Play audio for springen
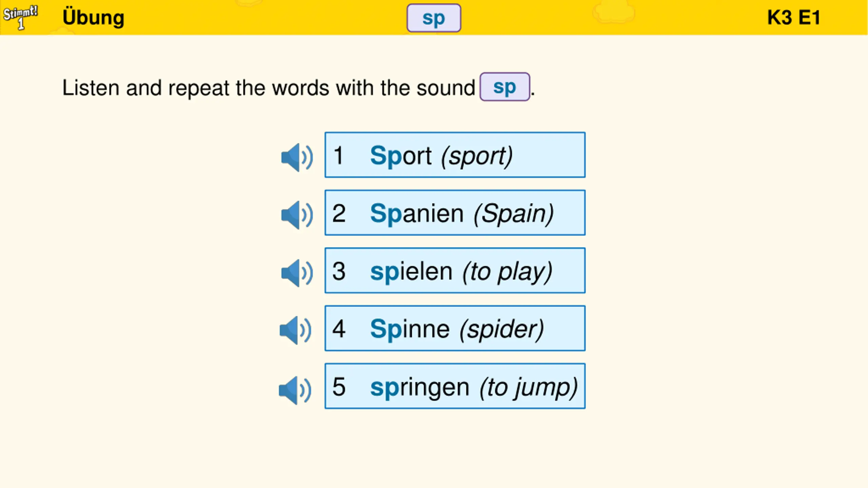868x488 pixels. 295,390
